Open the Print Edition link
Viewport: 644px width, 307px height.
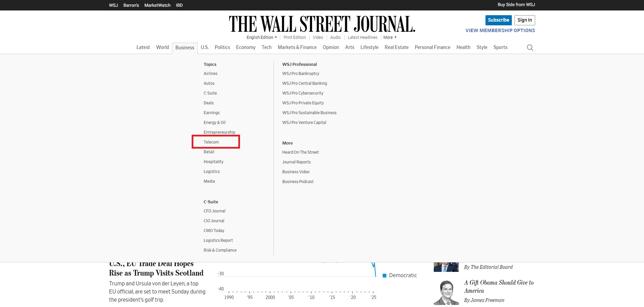tap(294, 37)
